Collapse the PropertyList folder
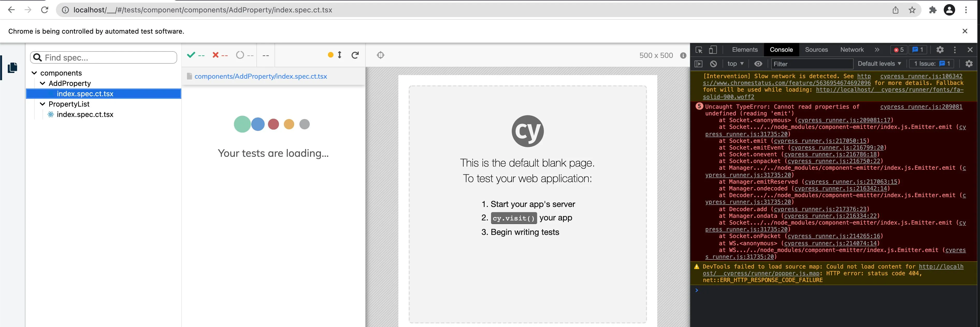 43,104
